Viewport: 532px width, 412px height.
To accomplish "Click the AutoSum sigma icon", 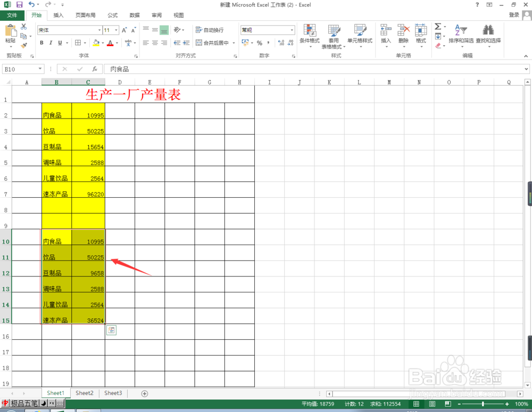I will coord(438,27).
